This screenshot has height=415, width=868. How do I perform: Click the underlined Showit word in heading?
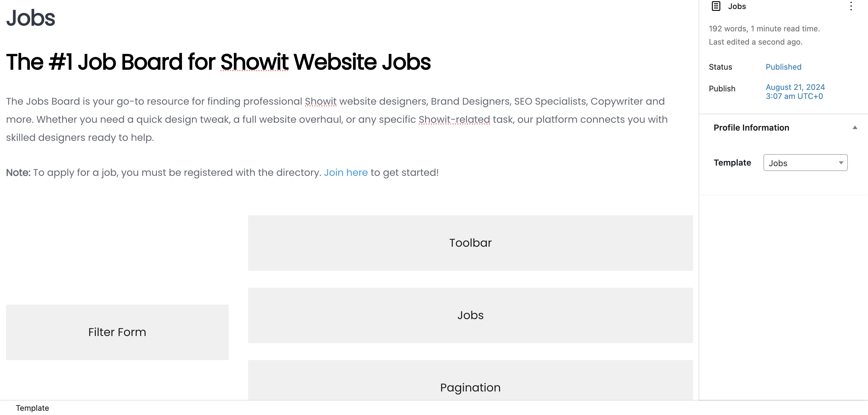(254, 62)
